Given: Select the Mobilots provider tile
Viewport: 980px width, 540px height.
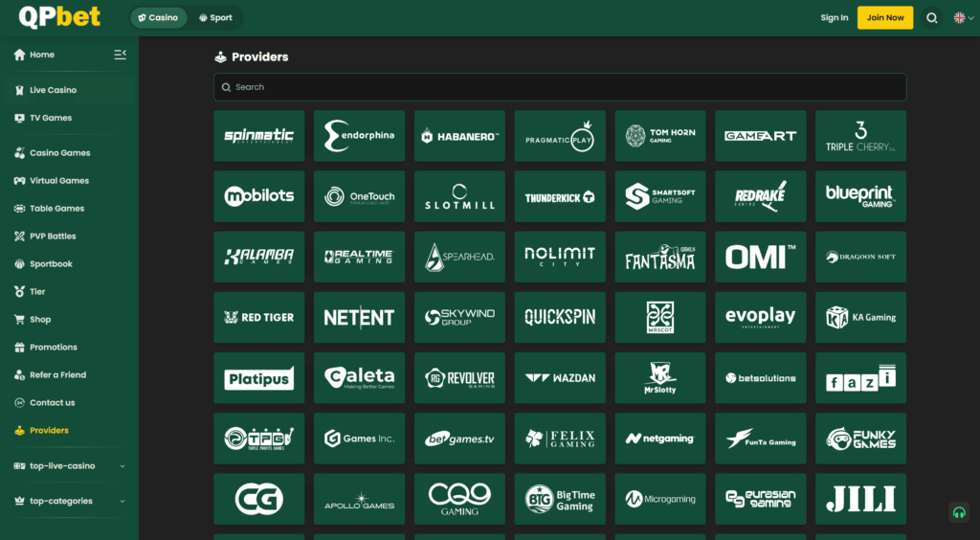Looking at the screenshot, I should (259, 196).
